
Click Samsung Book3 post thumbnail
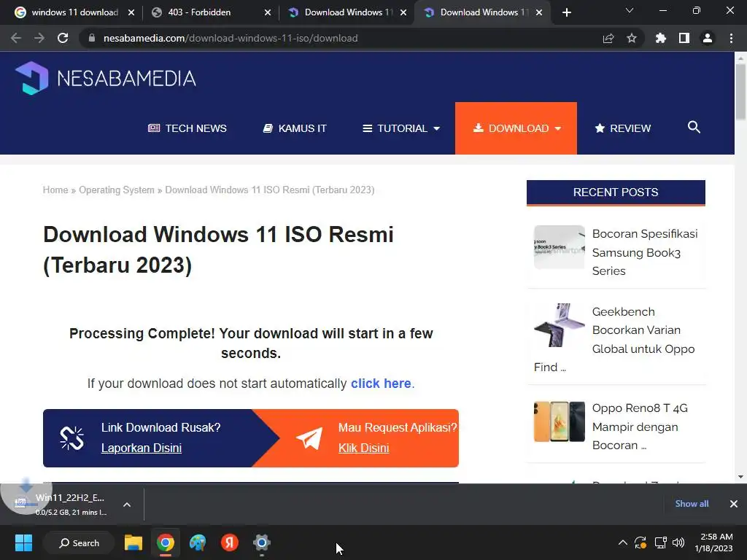(560, 247)
